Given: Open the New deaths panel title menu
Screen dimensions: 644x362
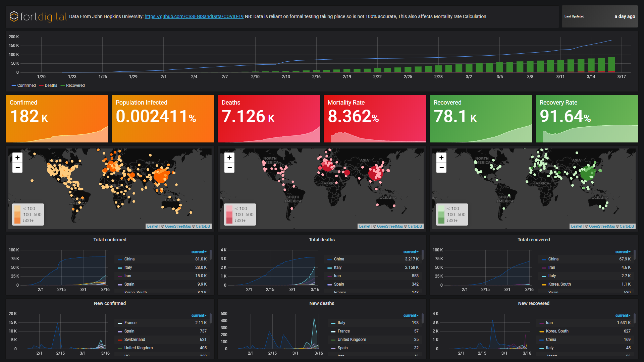Looking at the screenshot, I should point(322,303).
